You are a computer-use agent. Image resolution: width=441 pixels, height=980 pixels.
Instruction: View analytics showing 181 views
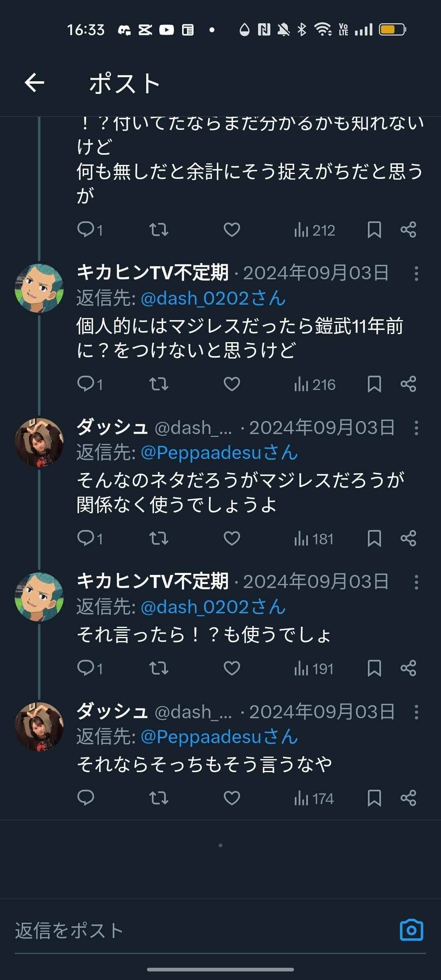[x=312, y=539]
